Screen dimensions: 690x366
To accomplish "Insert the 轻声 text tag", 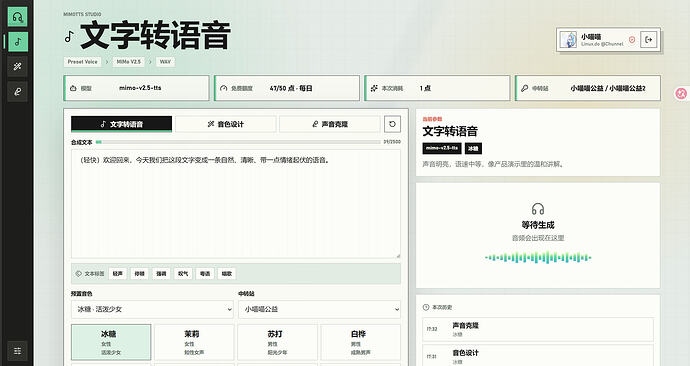I will click(117, 274).
